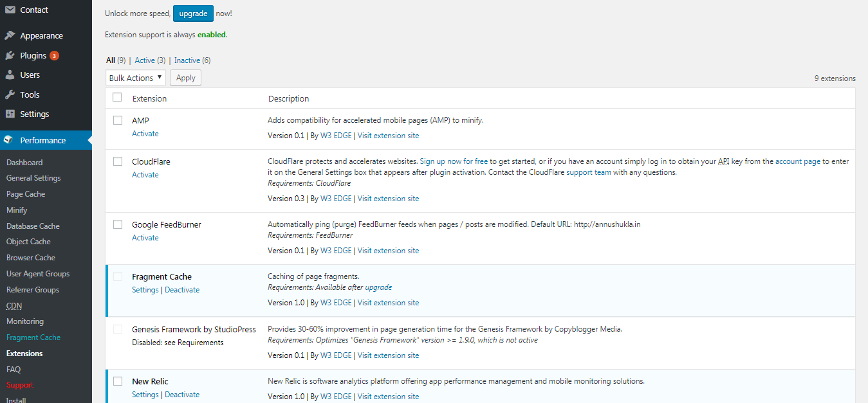Open Browser Cache submenu item
Viewport: 868px width, 403px height.
tap(31, 258)
